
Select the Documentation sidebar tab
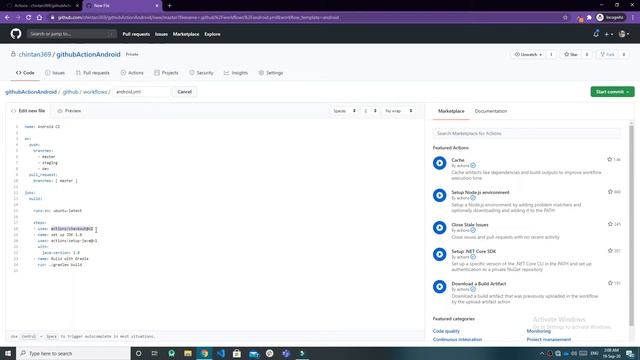(491, 111)
